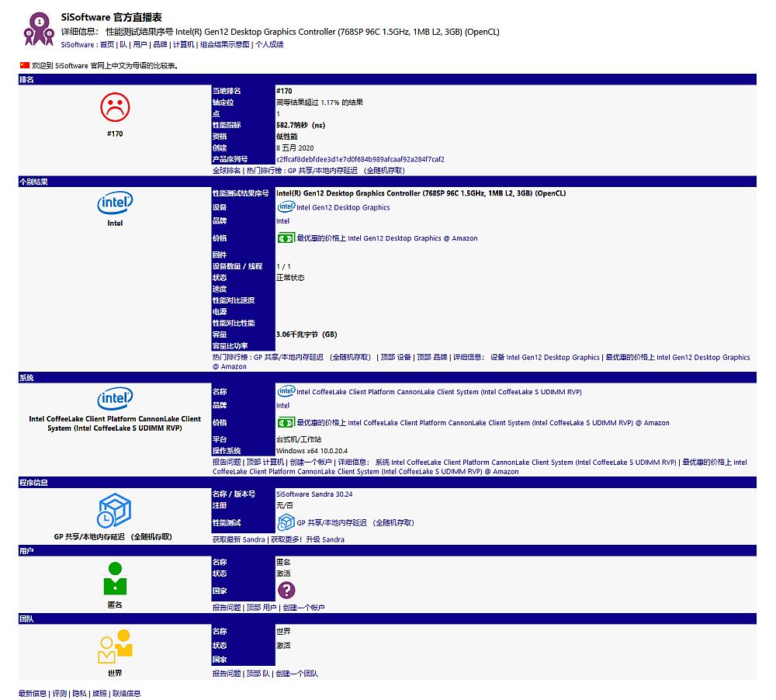Screen dimensions: 776x700
Task: Click the purple SiSoftware award ribbon logo
Action: [39, 29]
